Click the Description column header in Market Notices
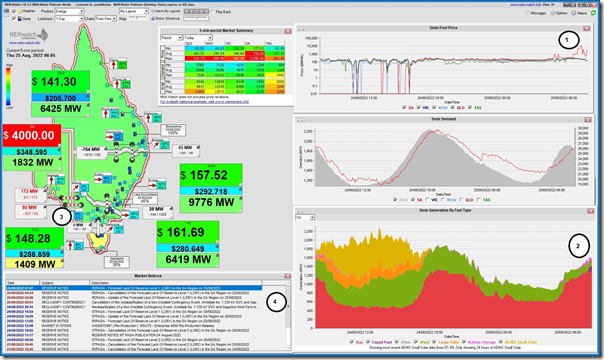 (176, 283)
